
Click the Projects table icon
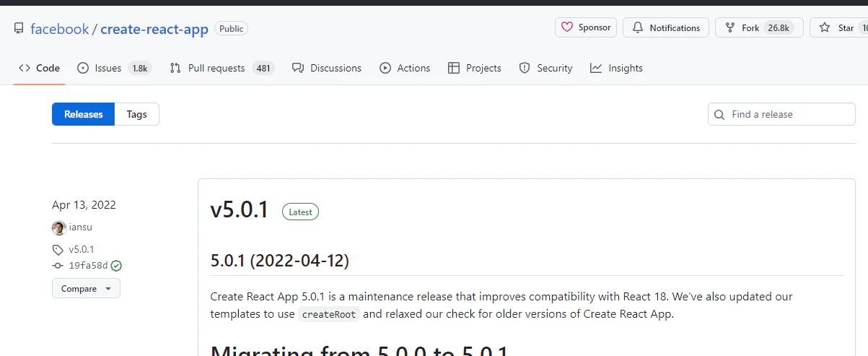click(x=454, y=68)
